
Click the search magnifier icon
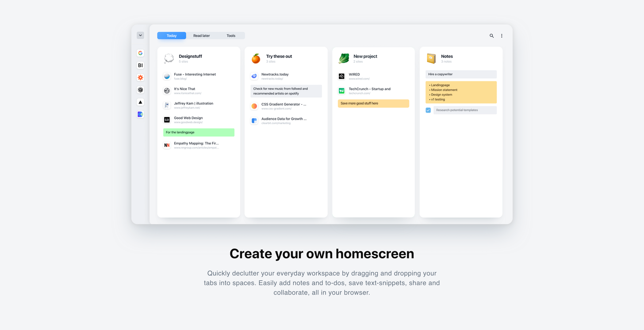point(491,36)
